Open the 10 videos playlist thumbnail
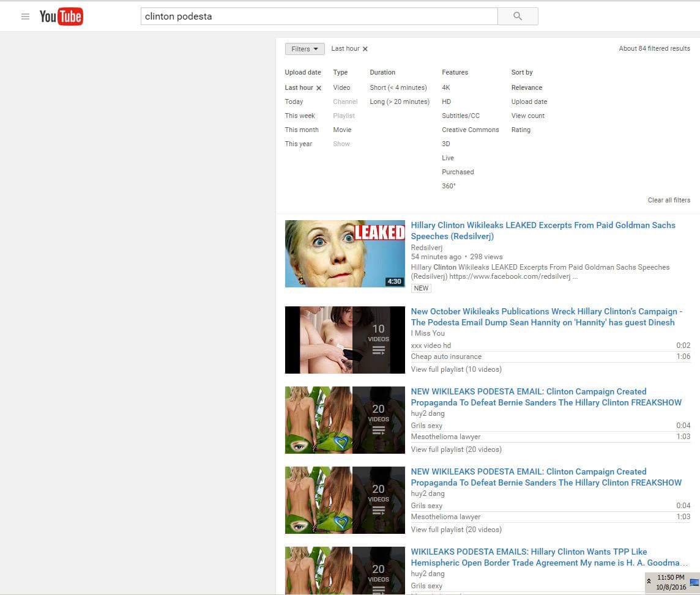This screenshot has width=700, height=595. pyautogui.click(x=345, y=340)
